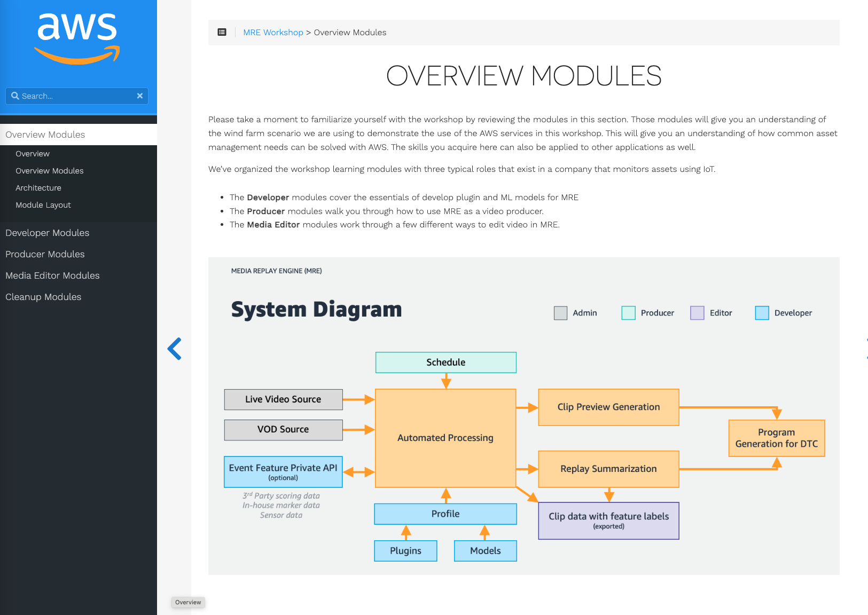
Task: Clear the search field with X
Action: coord(140,96)
